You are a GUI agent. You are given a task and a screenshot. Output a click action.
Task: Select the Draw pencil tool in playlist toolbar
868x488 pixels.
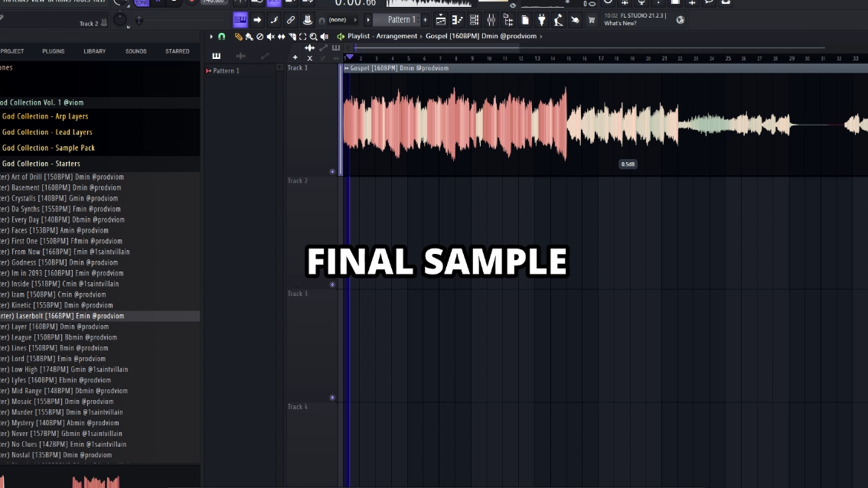click(238, 37)
